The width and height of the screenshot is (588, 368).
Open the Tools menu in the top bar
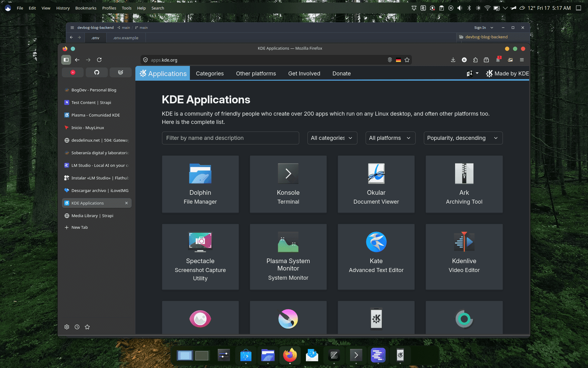pyautogui.click(x=126, y=8)
